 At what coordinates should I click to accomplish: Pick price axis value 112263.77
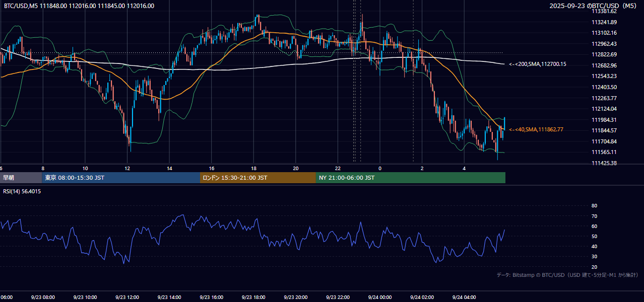[x=604, y=98]
